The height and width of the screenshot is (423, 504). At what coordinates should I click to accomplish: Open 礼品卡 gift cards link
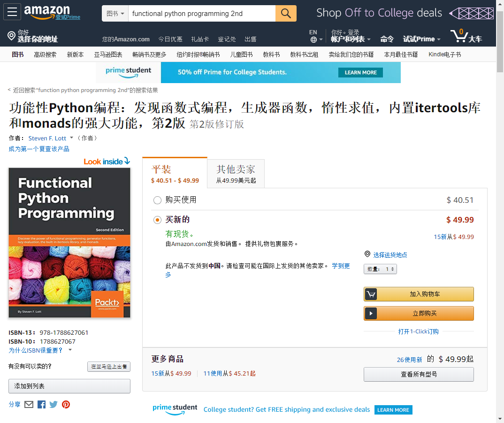(x=200, y=39)
